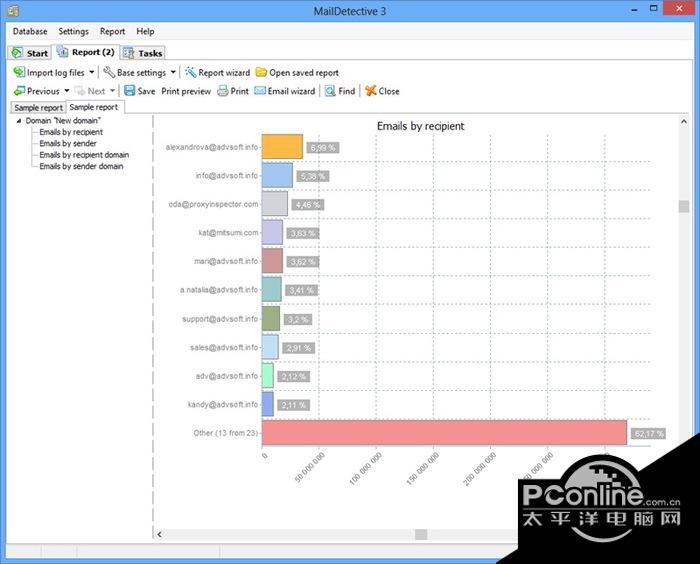Select Emails by recipient tree item

tap(71, 132)
